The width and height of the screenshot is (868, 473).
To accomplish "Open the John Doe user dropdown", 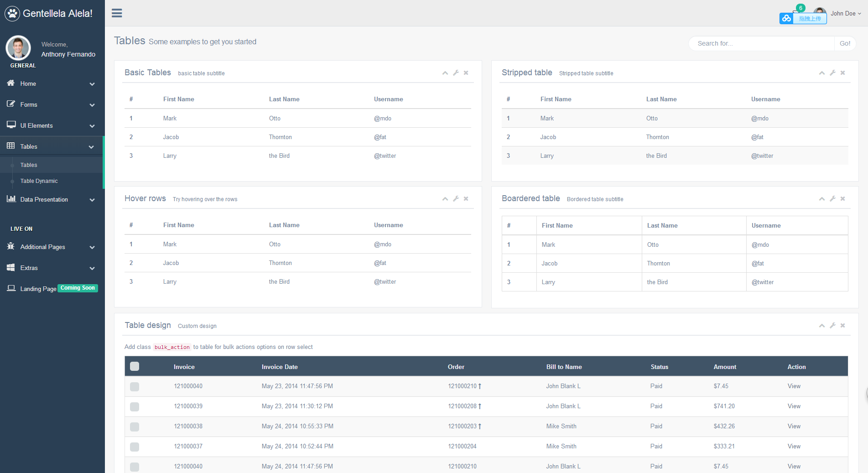I will (846, 13).
